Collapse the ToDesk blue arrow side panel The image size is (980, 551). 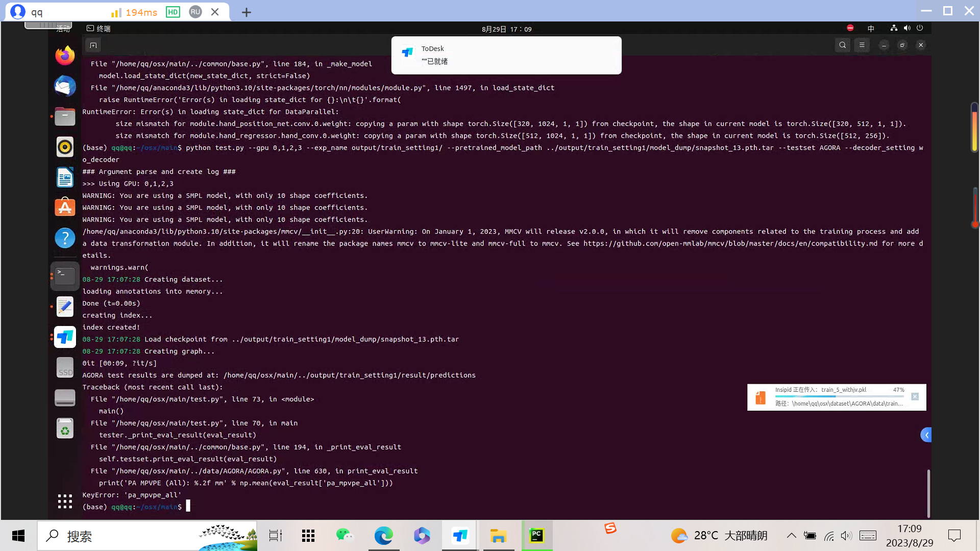(926, 435)
